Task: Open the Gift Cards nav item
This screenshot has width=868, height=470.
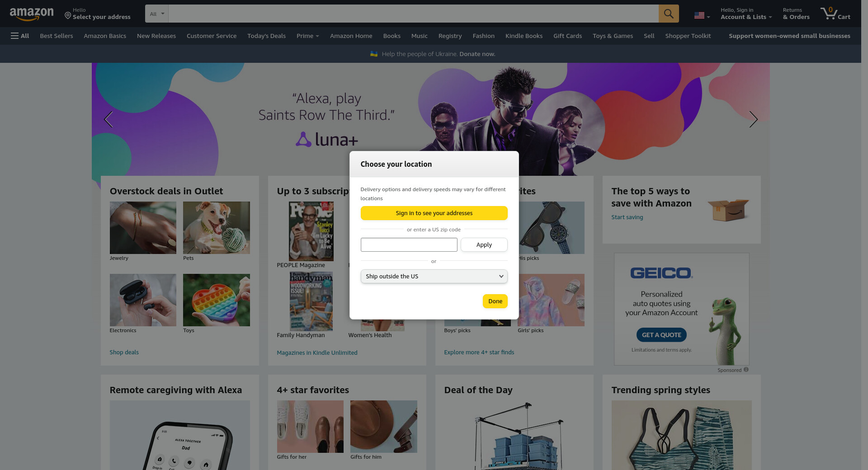Action: (x=567, y=36)
